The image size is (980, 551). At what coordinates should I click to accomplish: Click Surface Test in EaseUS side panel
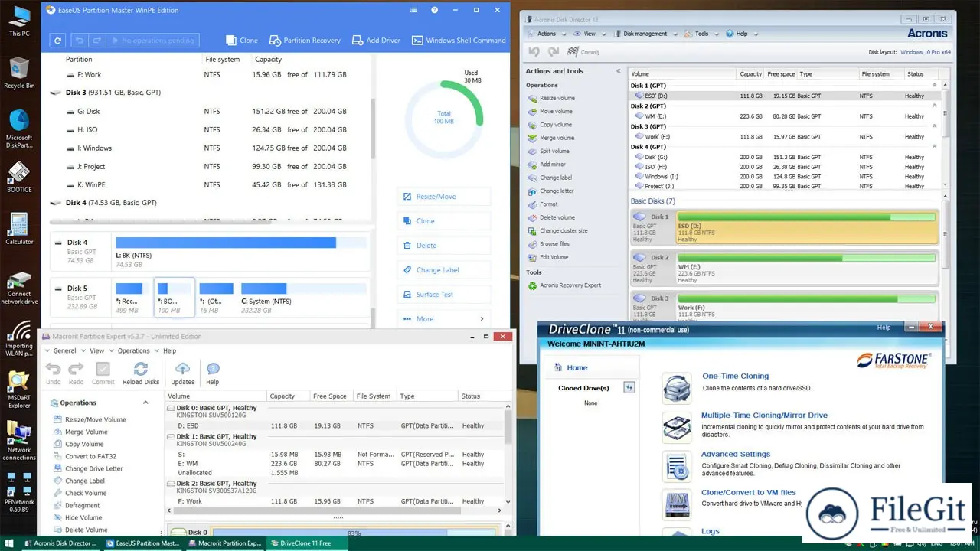[x=444, y=295]
